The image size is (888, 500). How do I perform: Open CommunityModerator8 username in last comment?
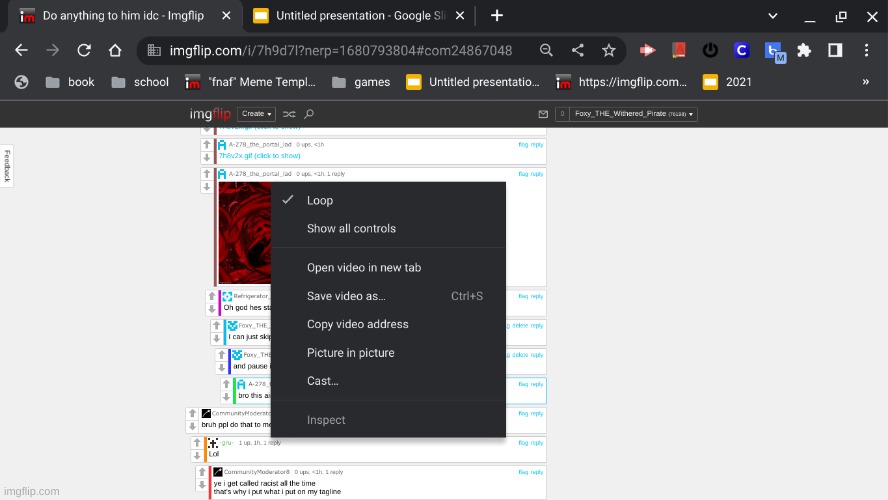click(257, 472)
